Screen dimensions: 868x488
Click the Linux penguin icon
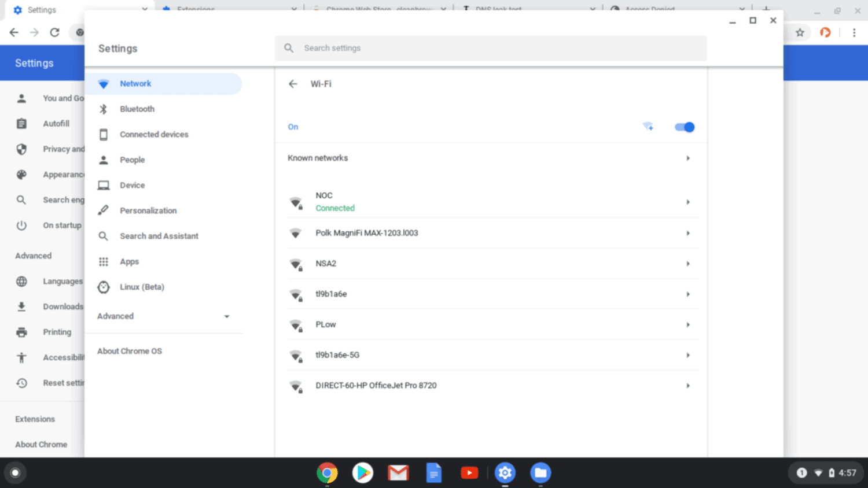(104, 287)
